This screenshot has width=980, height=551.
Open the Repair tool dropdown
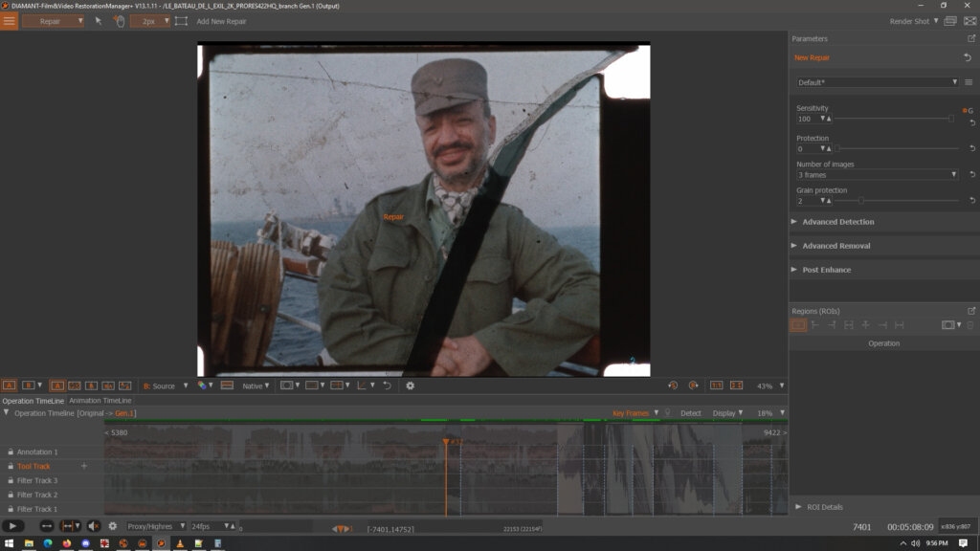coord(54,21)
